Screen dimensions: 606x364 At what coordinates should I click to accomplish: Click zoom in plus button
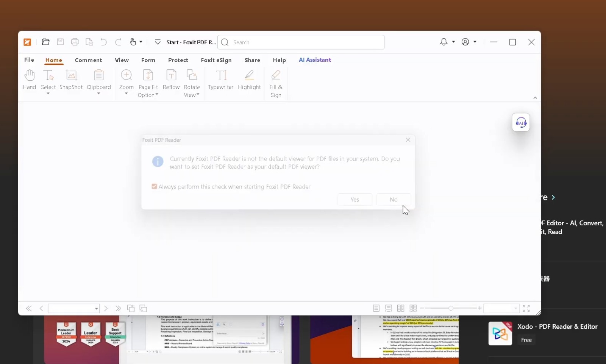coord(480,308)
